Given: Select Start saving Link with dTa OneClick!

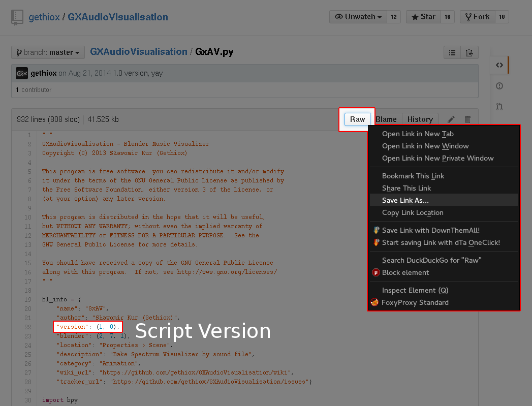Looking at the screenshot, I should 444,242.
